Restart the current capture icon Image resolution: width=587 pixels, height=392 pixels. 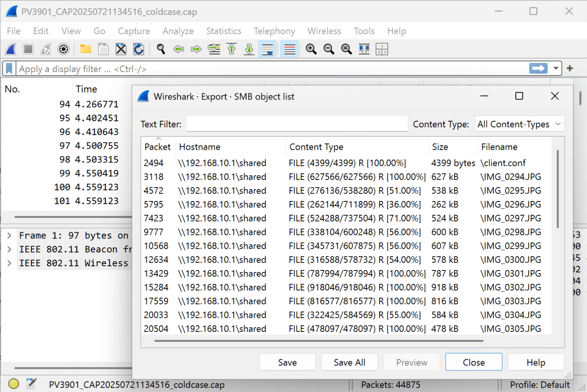pos(46,49)
